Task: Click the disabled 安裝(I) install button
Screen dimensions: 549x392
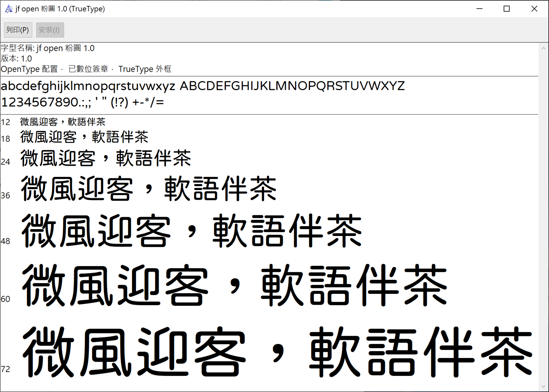Action: 50,30
